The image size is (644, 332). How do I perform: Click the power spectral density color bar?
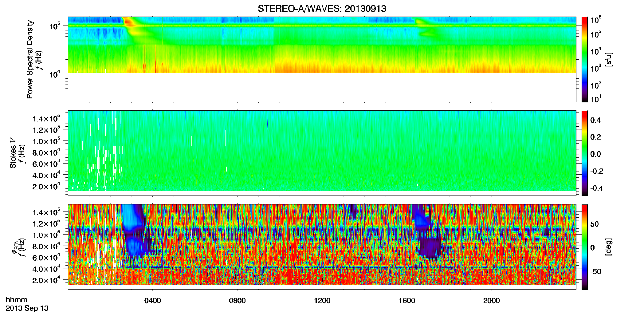pos(585,59)
